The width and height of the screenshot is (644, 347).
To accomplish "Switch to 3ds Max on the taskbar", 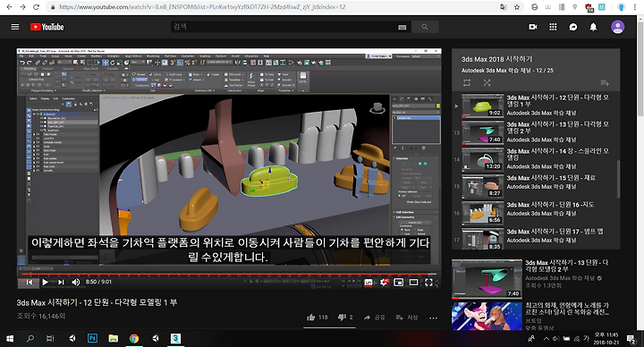I will click(x=176, y=338).
